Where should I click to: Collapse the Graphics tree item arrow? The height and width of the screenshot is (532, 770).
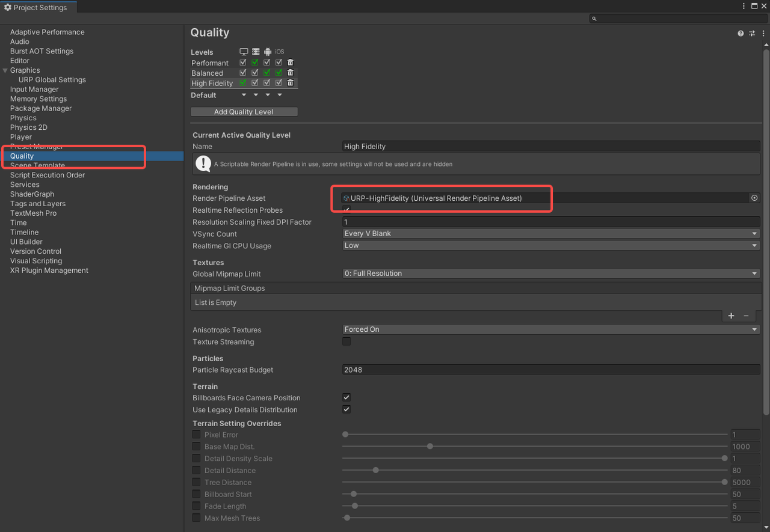(5, 70)
